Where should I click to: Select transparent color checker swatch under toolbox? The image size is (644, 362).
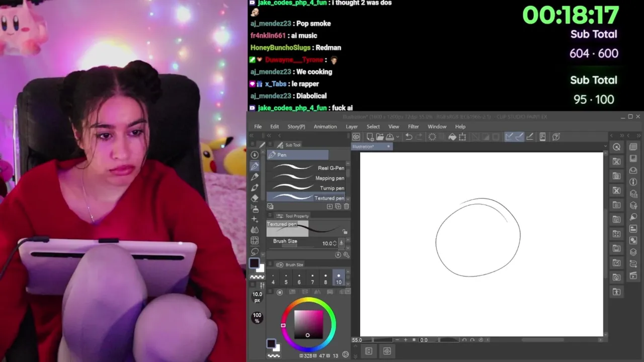pyautogui.click(x=257, y=277)
